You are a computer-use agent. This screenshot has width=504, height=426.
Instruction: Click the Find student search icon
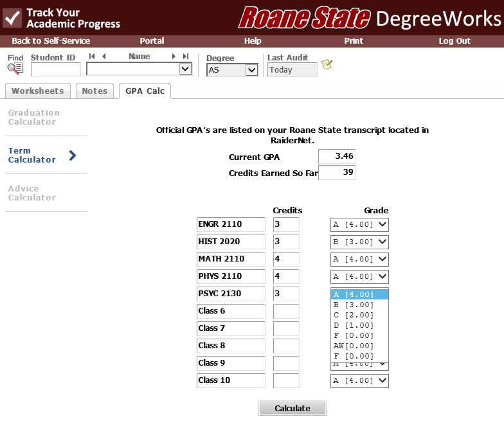click(x=15, y=68)
